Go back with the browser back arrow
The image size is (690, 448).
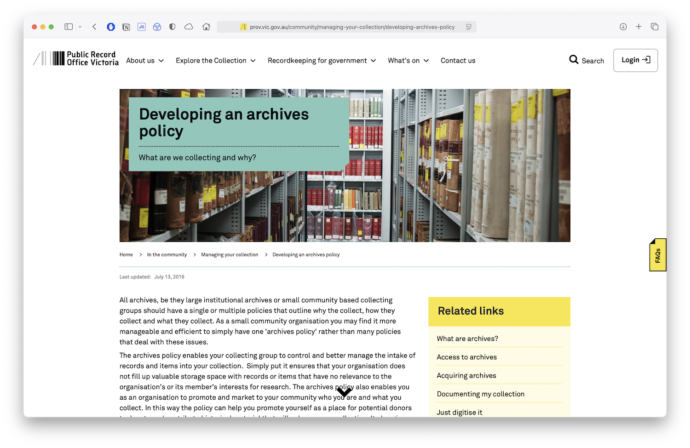[94, 27]
